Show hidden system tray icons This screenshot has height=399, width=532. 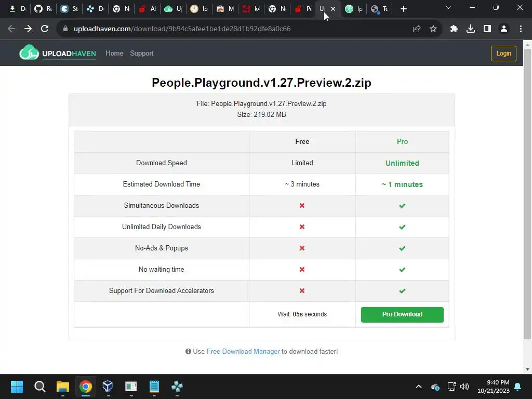[419, 387]
